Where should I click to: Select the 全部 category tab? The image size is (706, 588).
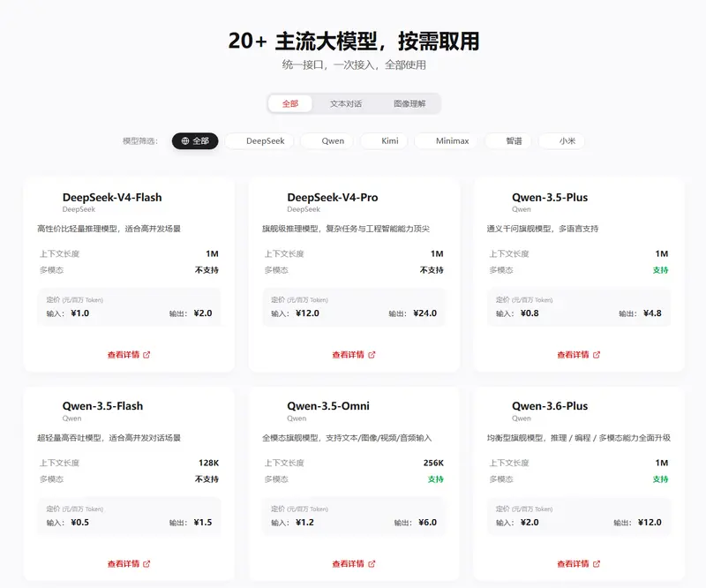click(x=290, y=103)
